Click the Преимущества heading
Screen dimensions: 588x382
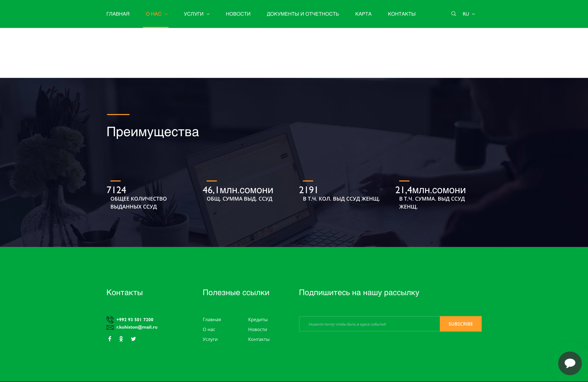click(x=153, y=132)
